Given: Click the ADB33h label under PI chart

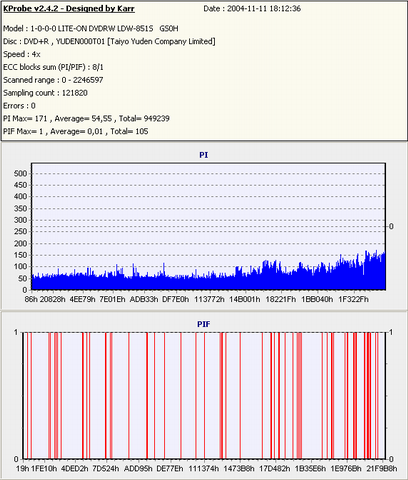Looking at the screenshot, I should (x=144, y=299).
